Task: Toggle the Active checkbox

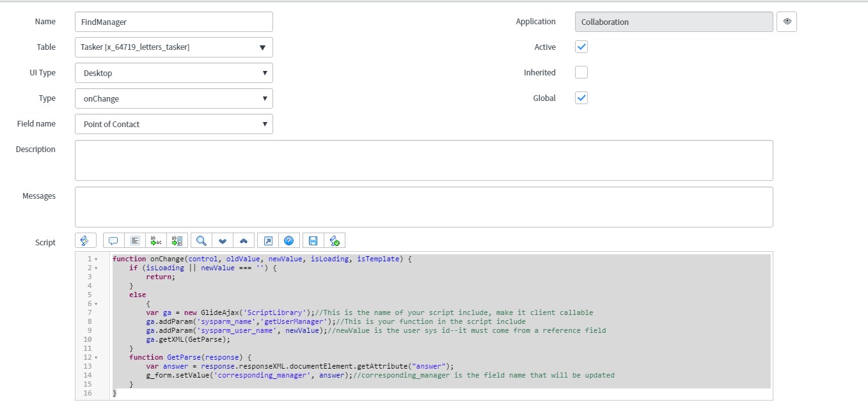Action: pos(581,47)
